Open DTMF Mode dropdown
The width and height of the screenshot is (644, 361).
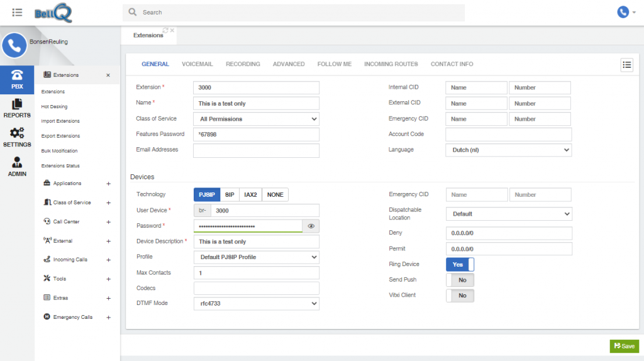(257, 304)
